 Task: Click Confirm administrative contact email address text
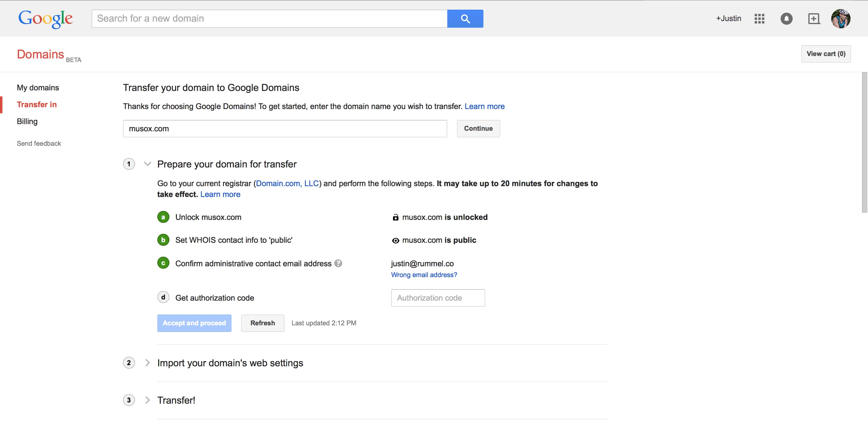click(253, 263)
